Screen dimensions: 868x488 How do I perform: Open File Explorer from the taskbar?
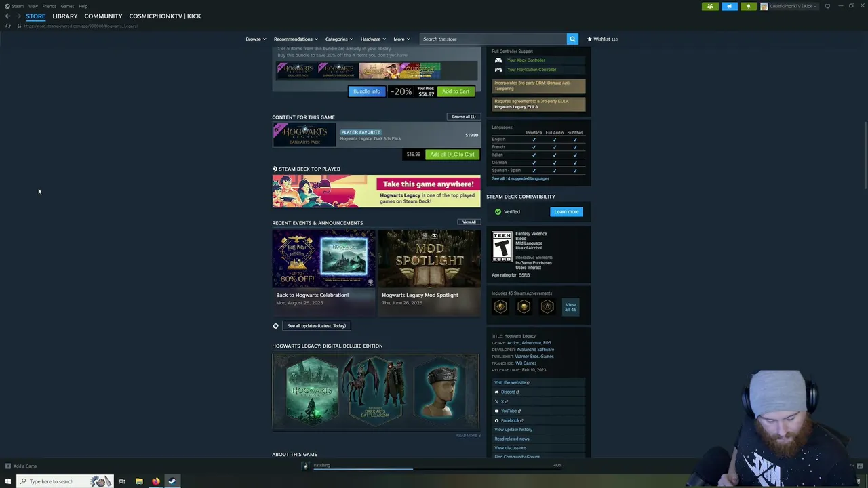139,481
